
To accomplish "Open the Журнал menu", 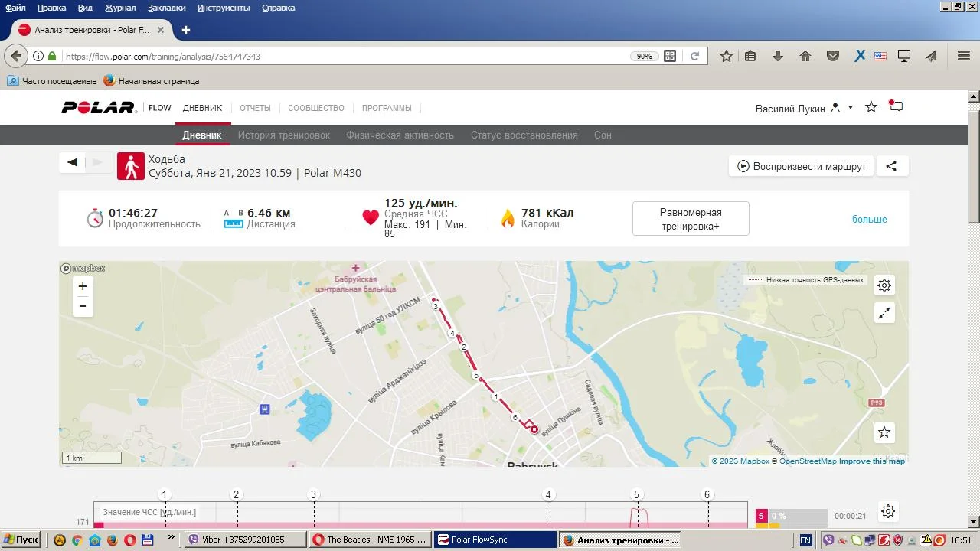I will (x=120, y=8).
